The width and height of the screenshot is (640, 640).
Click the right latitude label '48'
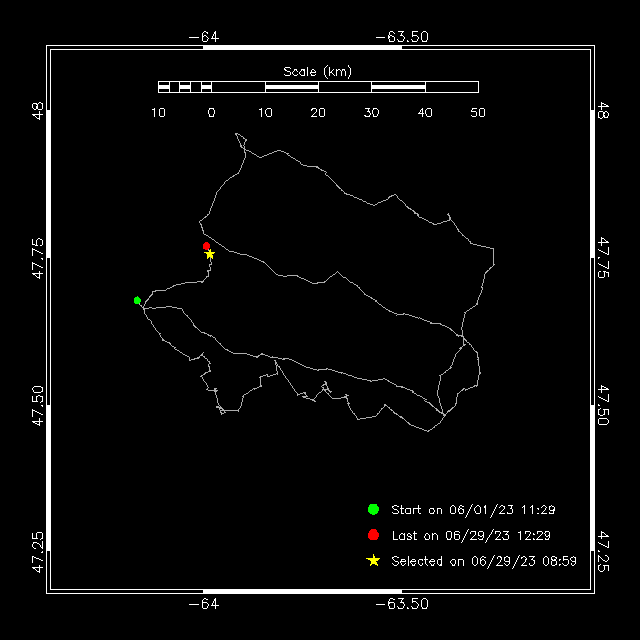[603, 111]
